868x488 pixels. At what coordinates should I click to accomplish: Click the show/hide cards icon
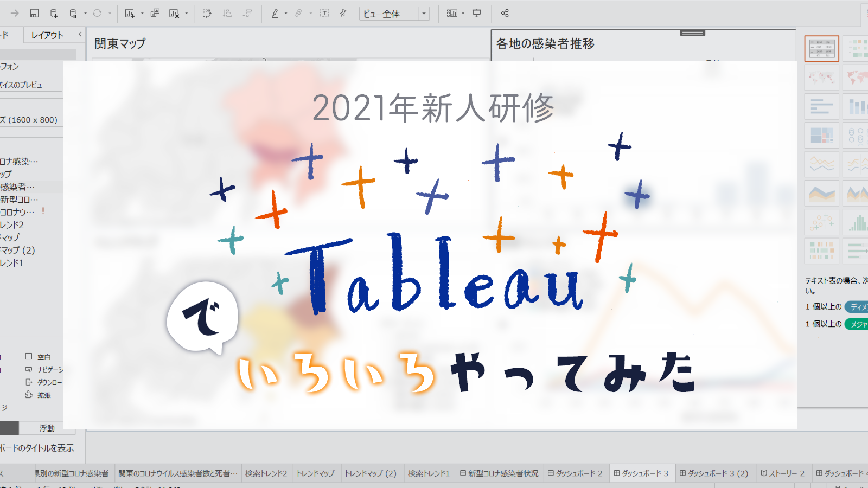coord(452,13)
